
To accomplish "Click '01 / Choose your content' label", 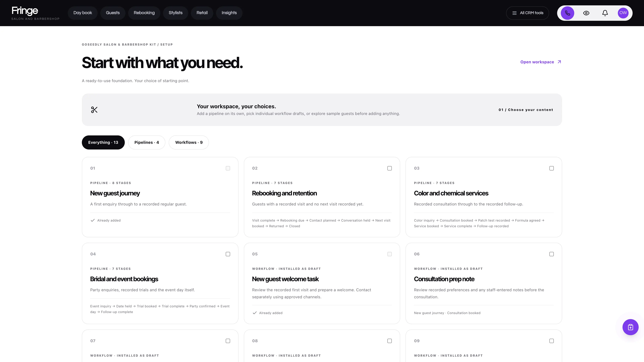I will click(526, 110).
